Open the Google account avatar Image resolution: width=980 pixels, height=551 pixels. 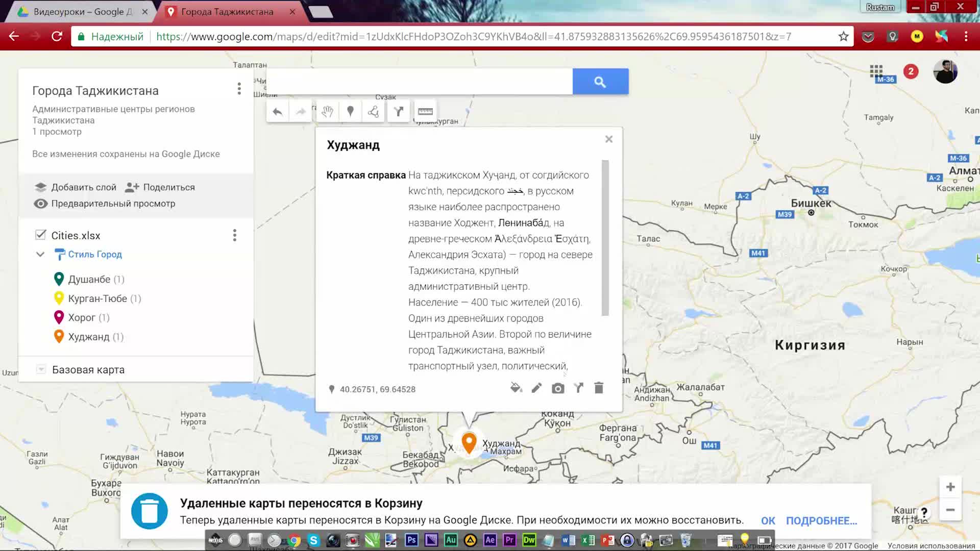(945, 71)
